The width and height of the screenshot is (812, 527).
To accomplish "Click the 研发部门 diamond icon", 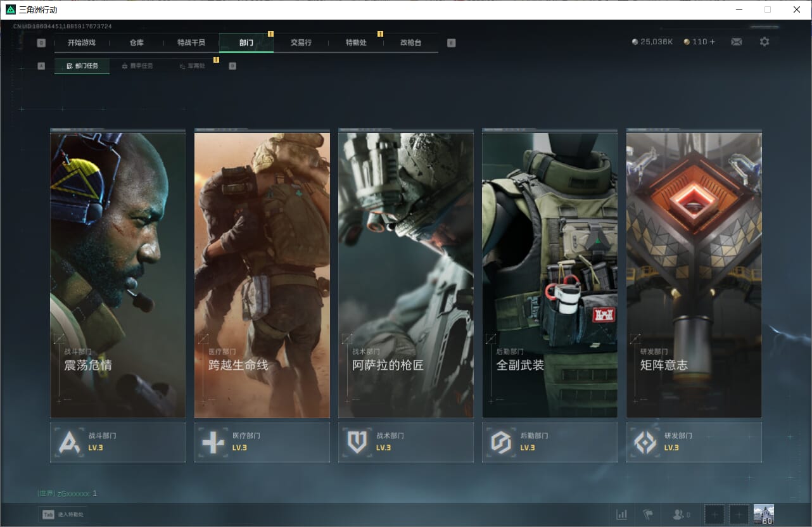I will 645,442.
